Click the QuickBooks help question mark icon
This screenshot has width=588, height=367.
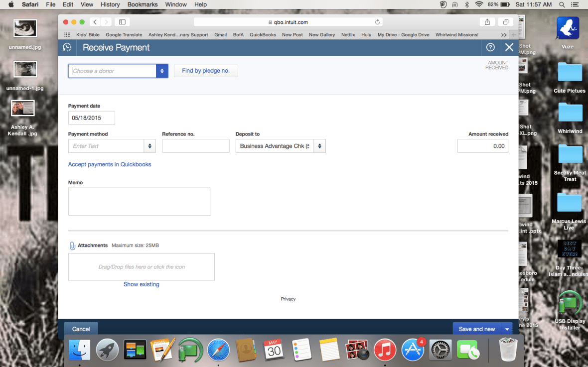click(490, 47)
